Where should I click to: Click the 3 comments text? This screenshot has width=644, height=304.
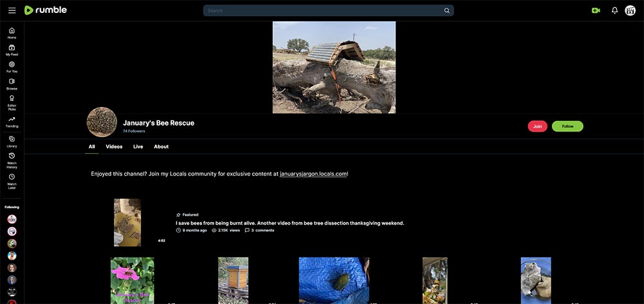(x=263, y=231)
